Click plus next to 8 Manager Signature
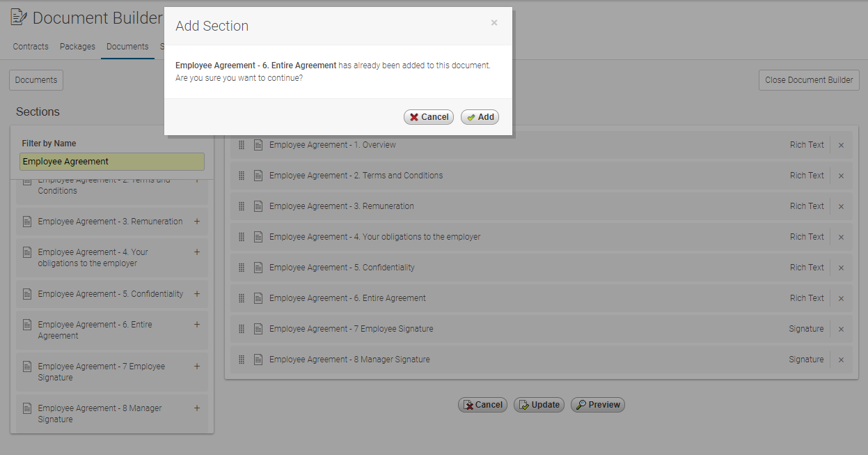The image size is (868, 455). point(197,408)
